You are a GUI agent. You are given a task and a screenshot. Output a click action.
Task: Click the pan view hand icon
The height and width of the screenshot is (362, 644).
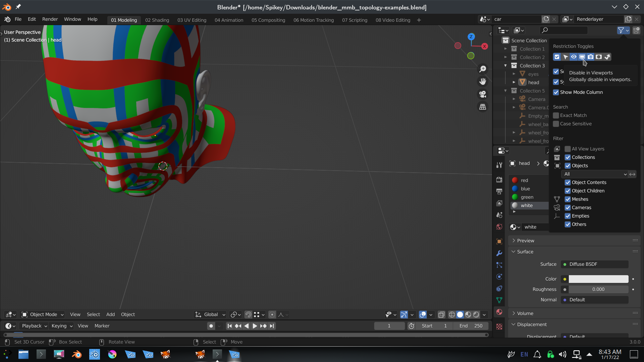click(x=483, y=81)
